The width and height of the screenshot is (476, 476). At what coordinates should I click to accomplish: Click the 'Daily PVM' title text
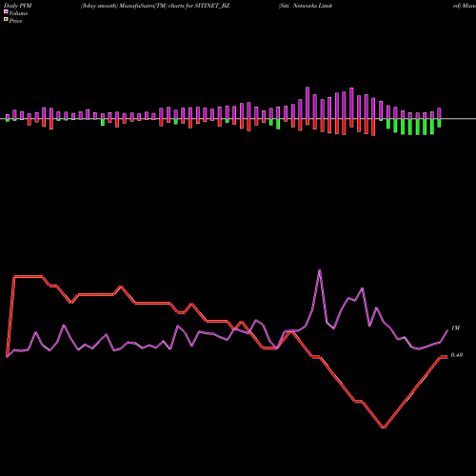click(18, 6)
